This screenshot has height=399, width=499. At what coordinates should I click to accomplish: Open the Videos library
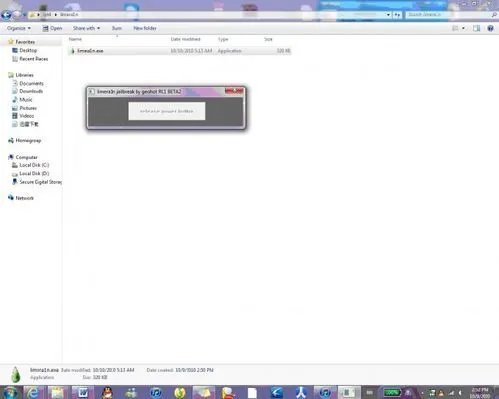[x=27, y=116]
